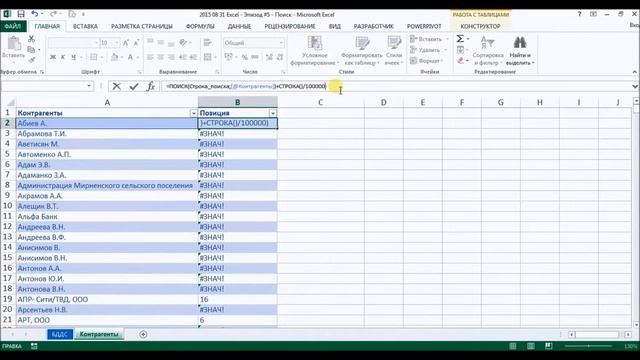Open Сортировка и фильтр menu
Viewport: 640px width, 360px height.
[x=488, y=51]
